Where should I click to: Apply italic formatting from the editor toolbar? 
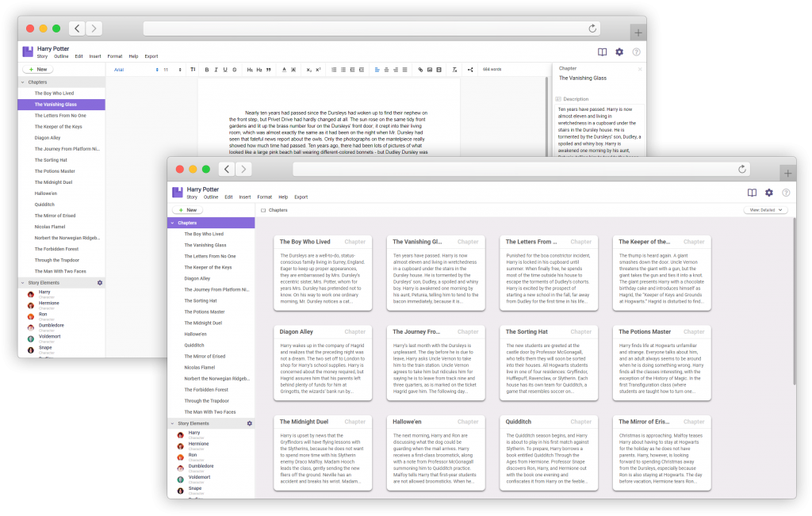[x=216, y=70]
